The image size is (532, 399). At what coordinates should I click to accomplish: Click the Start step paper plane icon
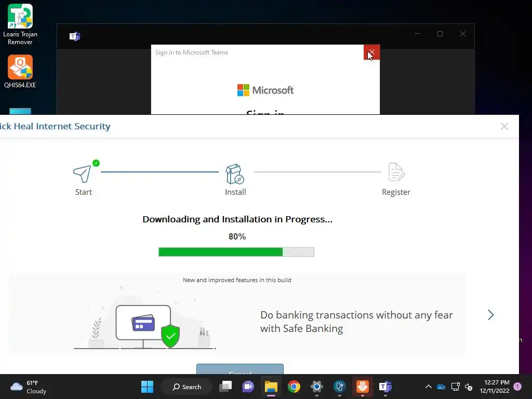click(x=82, y=174)
